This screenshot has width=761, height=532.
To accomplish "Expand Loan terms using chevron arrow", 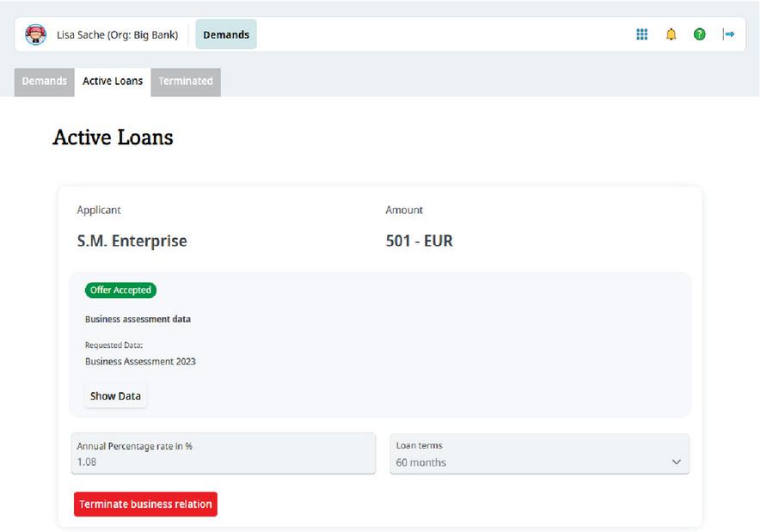I will [x=674, y=462].
